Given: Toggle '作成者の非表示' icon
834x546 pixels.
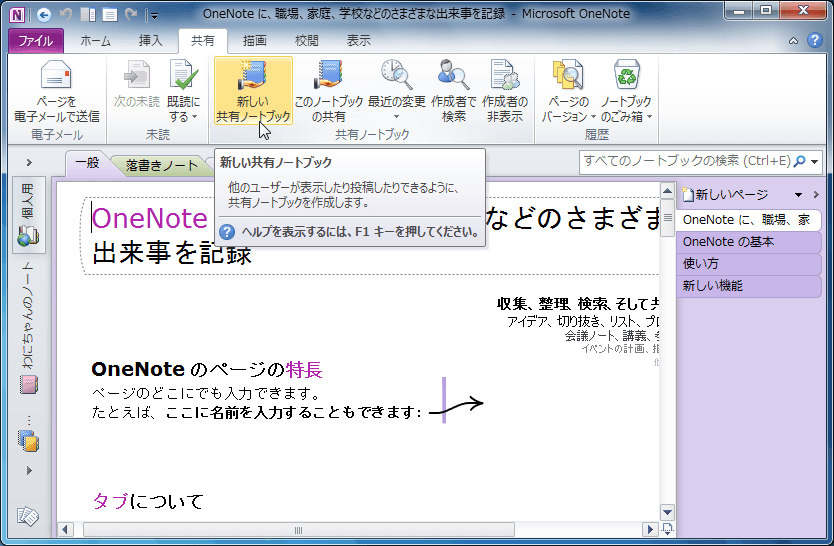Looking at the screenshot, I should coord(505,74).
